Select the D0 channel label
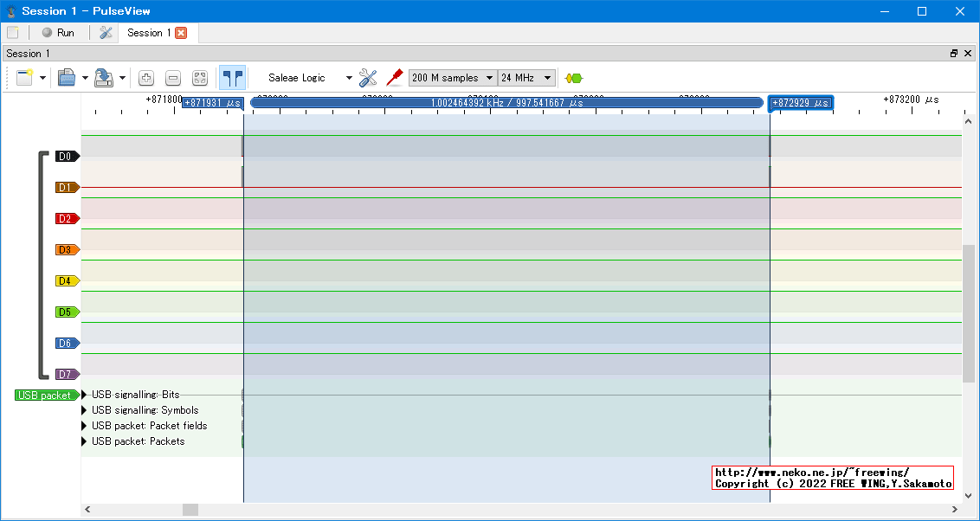Viewport: 980px width, 521px height. coord(66,157)
